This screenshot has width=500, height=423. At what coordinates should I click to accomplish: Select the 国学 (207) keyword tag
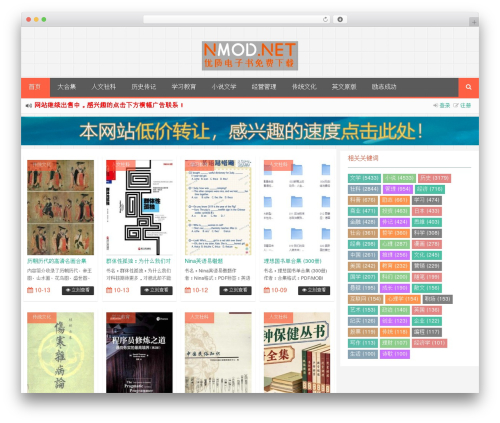coord(363,277)
